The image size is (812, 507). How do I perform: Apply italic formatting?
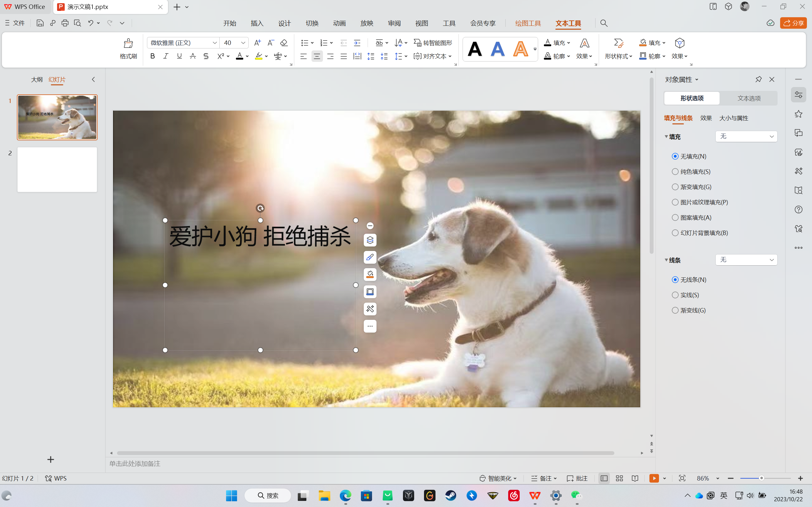pos(165,56)
